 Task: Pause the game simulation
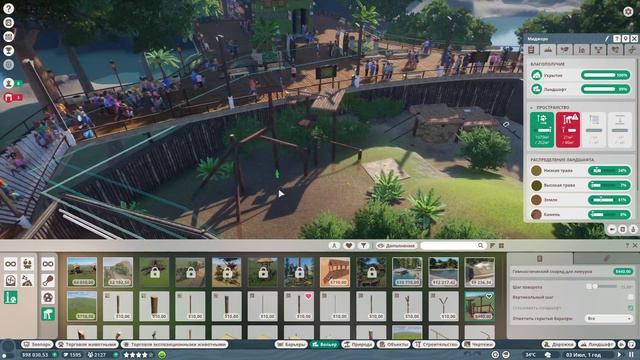click(x=631, y=355)
